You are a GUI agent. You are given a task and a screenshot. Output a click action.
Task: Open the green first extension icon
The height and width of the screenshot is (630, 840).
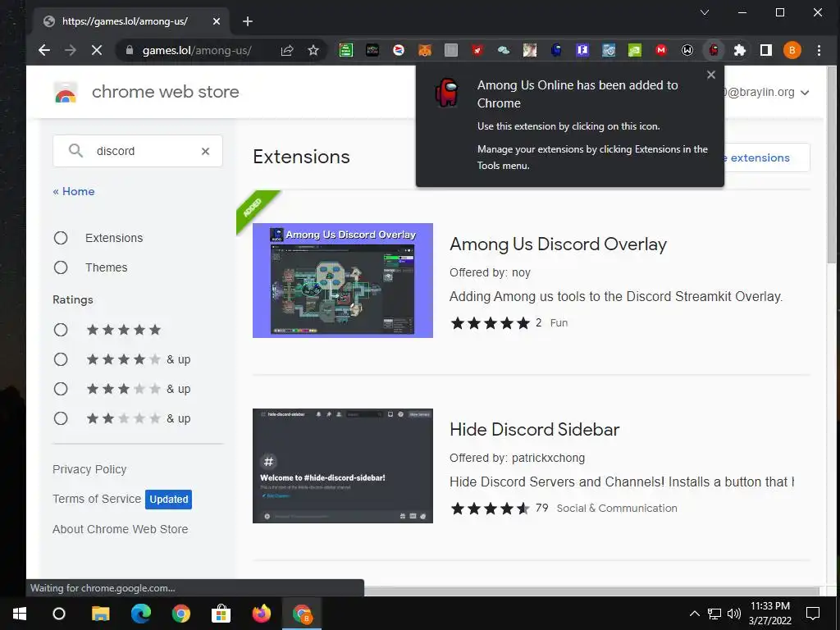[346, 50]
